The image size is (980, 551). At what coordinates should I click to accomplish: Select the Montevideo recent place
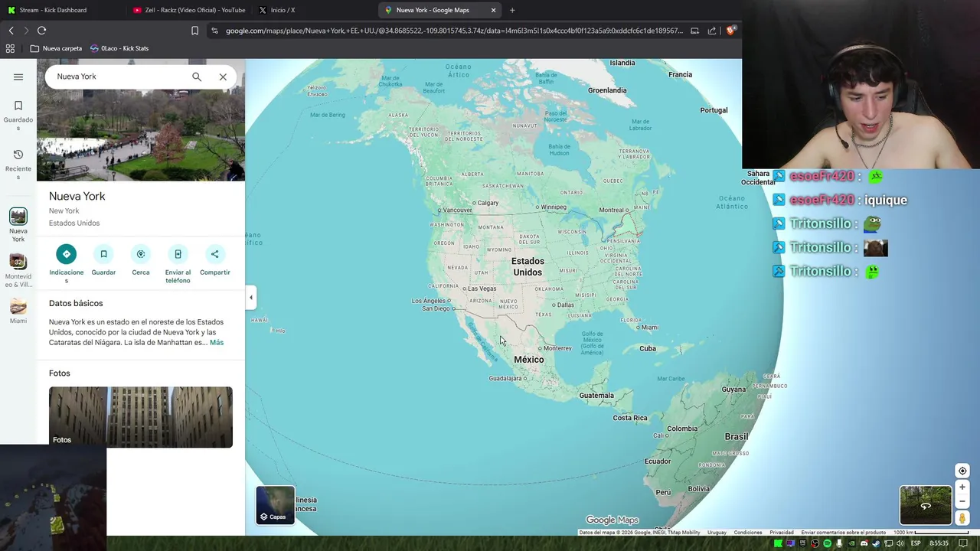(x=18, y=271)
